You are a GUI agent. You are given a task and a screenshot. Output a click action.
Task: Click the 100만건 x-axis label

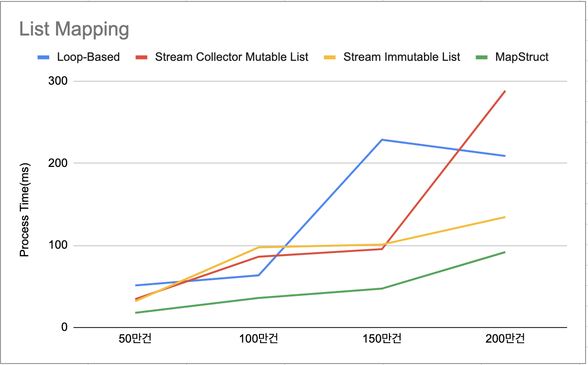click(x=259, y=339)
